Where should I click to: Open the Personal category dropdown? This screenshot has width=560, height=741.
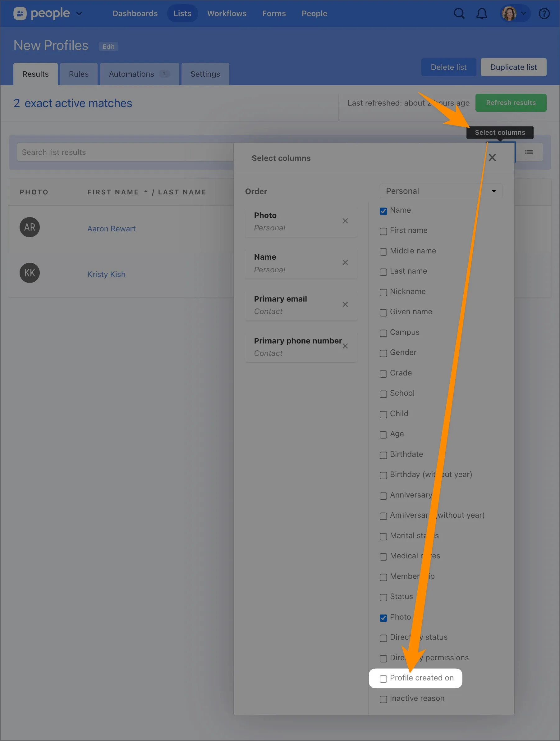pyautogui.click(x=441, y=191)
